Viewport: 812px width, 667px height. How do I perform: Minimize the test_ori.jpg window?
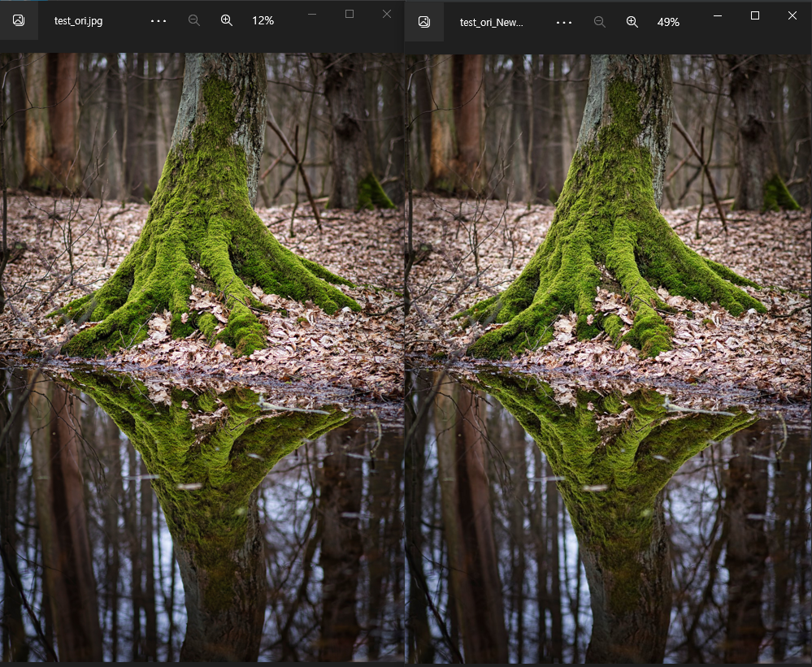(312, 14)
